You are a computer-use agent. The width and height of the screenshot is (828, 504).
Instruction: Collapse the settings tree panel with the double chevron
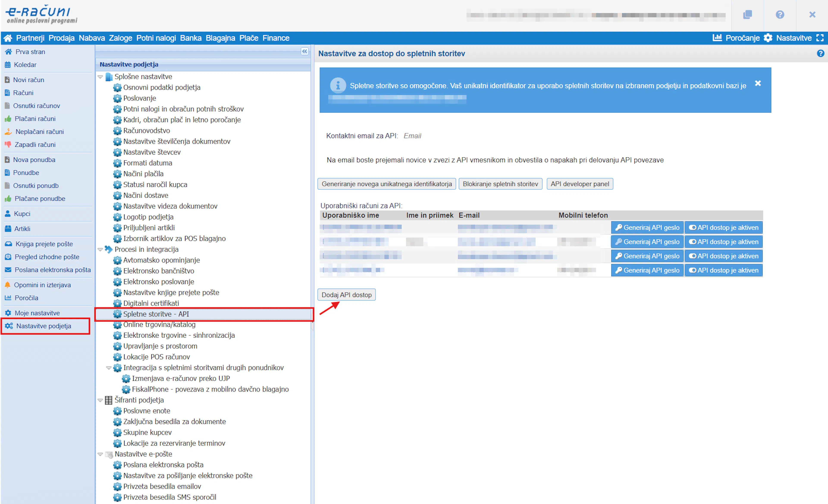(304, 51)
